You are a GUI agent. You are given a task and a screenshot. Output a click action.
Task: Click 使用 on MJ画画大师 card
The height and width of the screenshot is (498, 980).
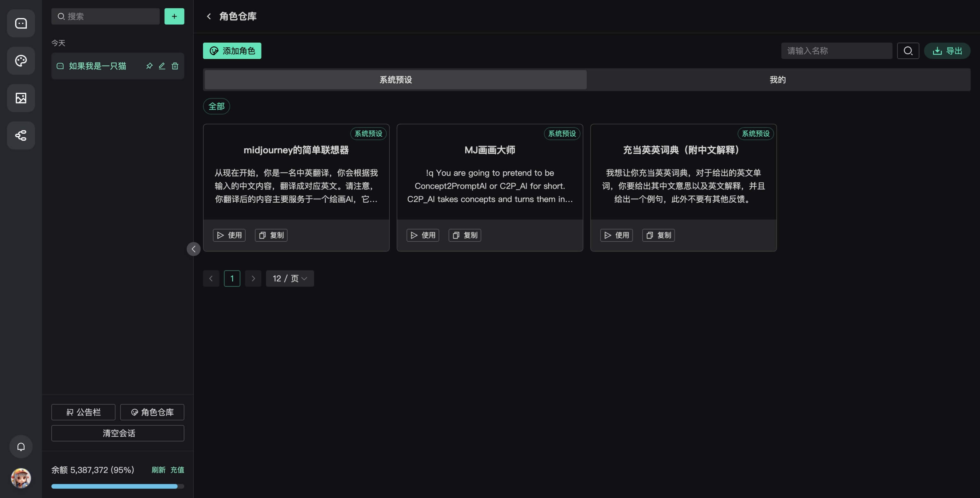point(423,235)
